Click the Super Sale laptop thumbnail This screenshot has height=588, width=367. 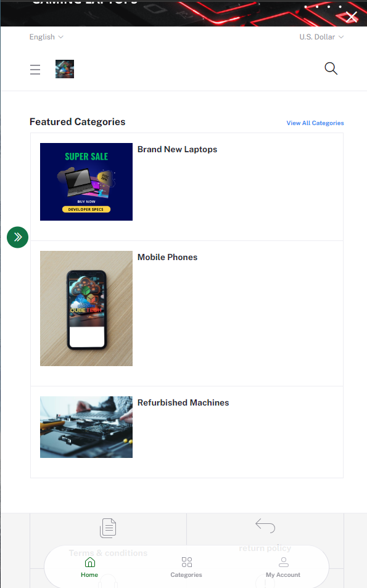point(86,182)
